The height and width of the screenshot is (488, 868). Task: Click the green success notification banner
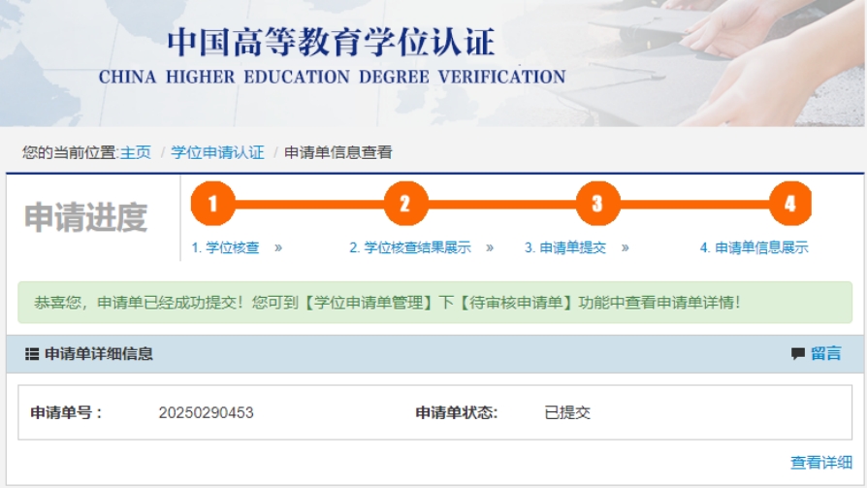point(434,302)
